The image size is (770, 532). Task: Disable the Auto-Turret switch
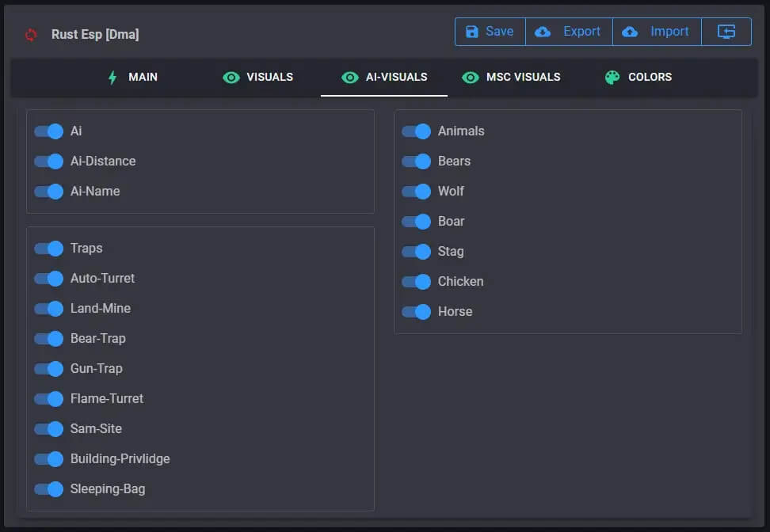click(x=49, y=279)
